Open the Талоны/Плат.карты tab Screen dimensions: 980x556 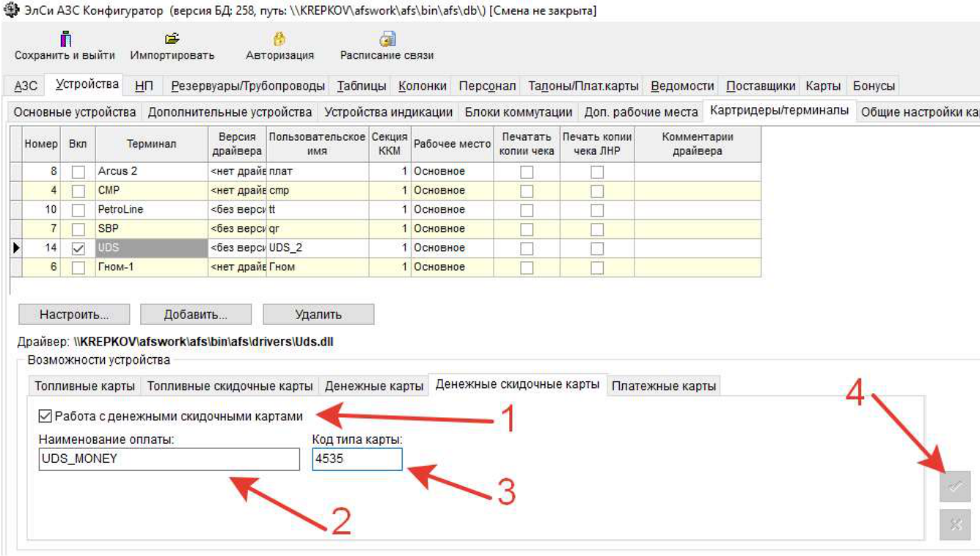click(584, 86)
